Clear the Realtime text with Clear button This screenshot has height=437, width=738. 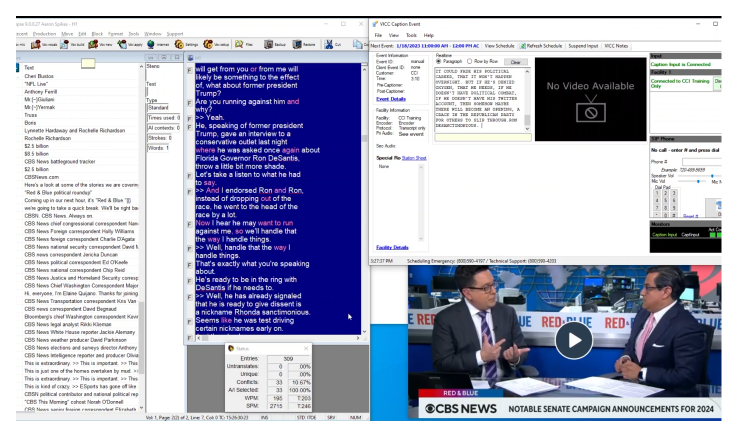point(516,62)
